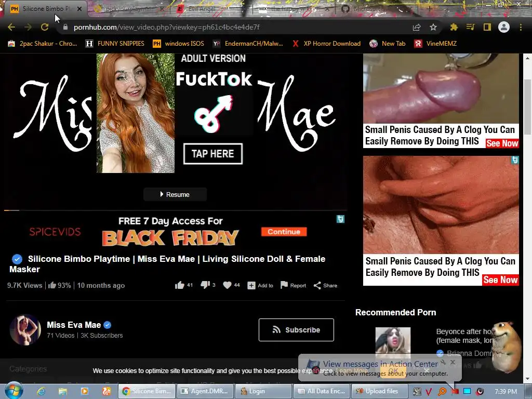Viewport: 532px width, 399px height.
Task: Click the wrench icon in notification balloon
Action: pyautogui.click(x=443, y=362)
